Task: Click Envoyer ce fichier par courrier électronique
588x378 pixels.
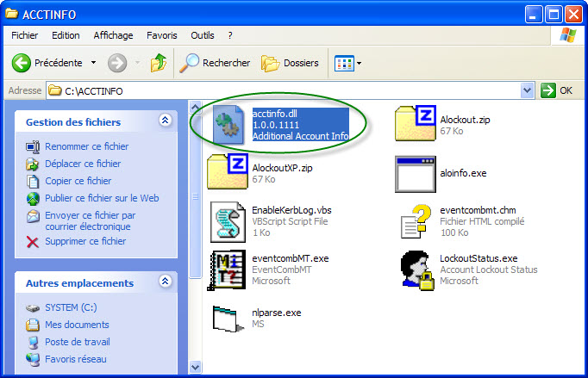Action: [x=90, y=221]
